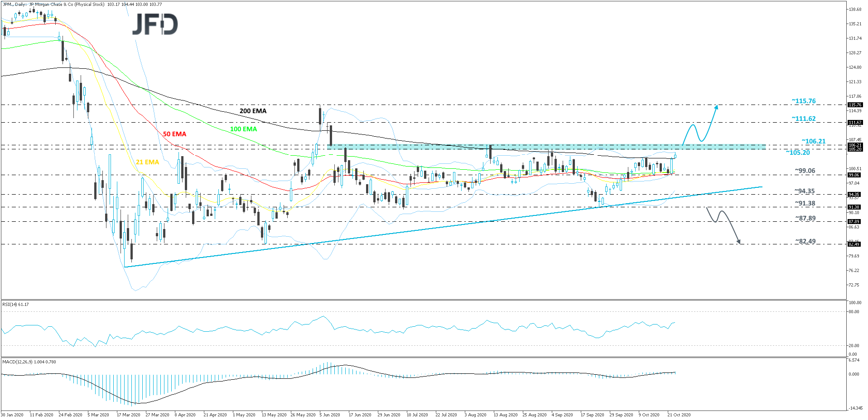The image size is (868, 420).
Task: Click the 138.68 price axis value
Action: point(855,9)
